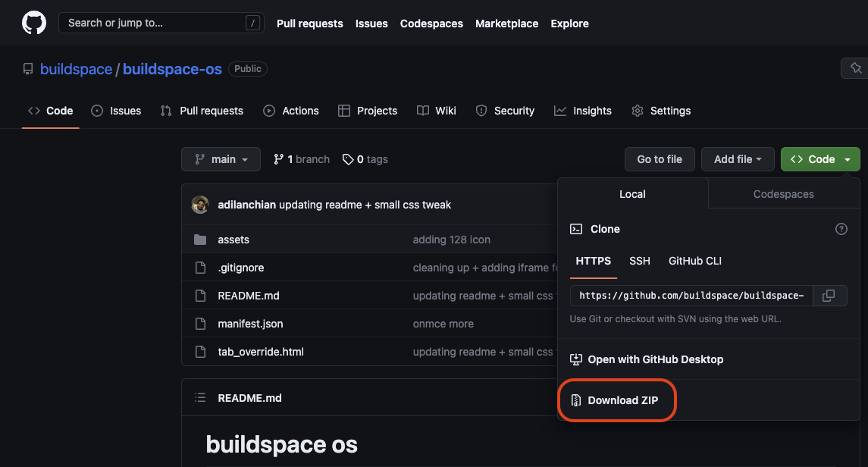Click the onmce more commit message
868x467 pixels.
pyautogui.click(x=443, y=324)
